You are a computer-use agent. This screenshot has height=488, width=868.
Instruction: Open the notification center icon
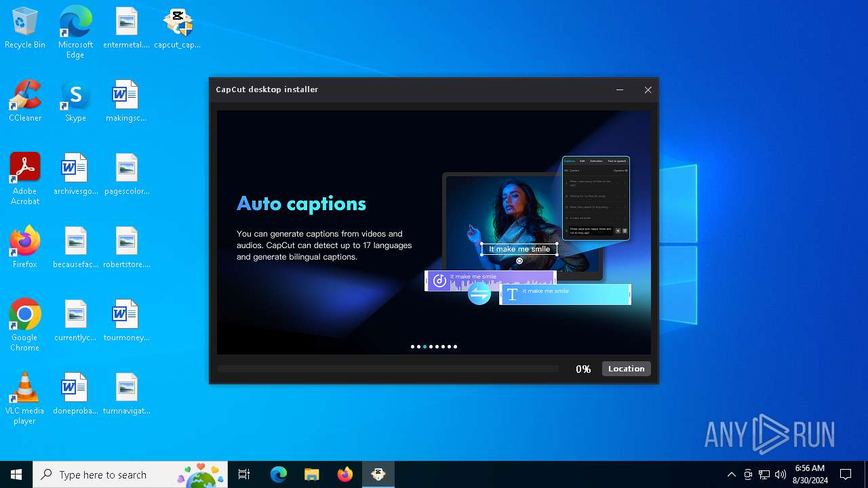pos(846,474)
